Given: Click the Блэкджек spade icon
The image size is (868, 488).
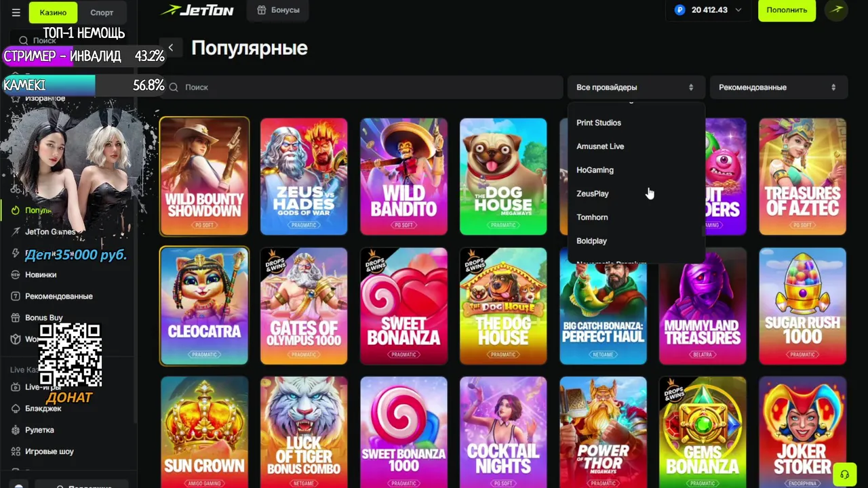Looking at the screenshot, I should (x=16, y=409).
